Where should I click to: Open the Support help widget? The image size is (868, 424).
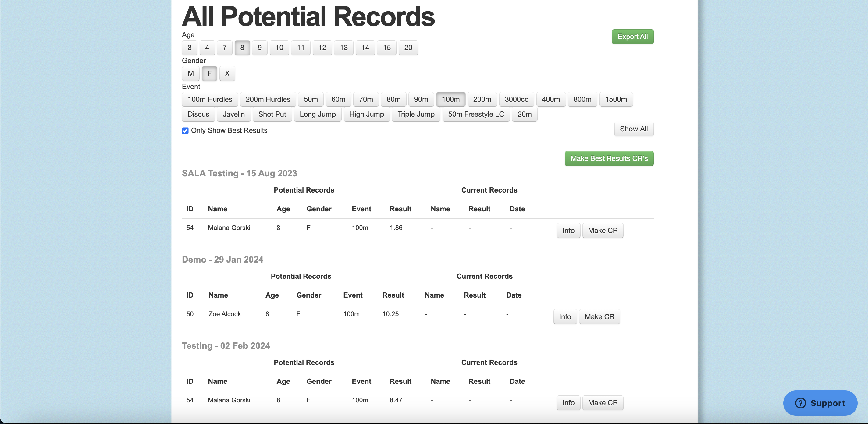(x=820, y=403)
